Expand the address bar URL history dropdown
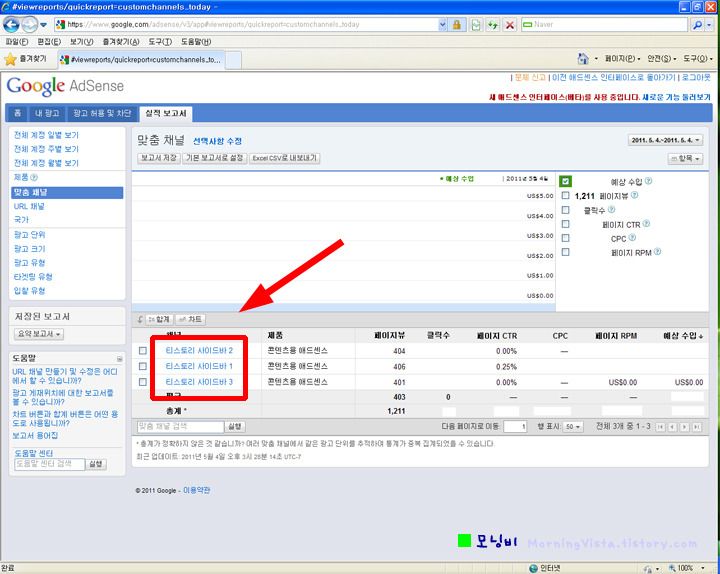The image size is (720, 574). pos(442,24)
